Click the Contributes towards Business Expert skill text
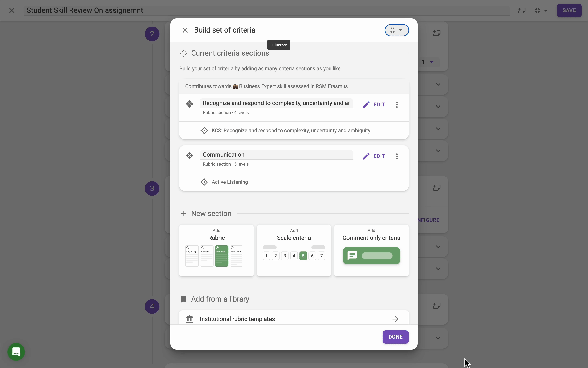 click(x=266, y=86)
